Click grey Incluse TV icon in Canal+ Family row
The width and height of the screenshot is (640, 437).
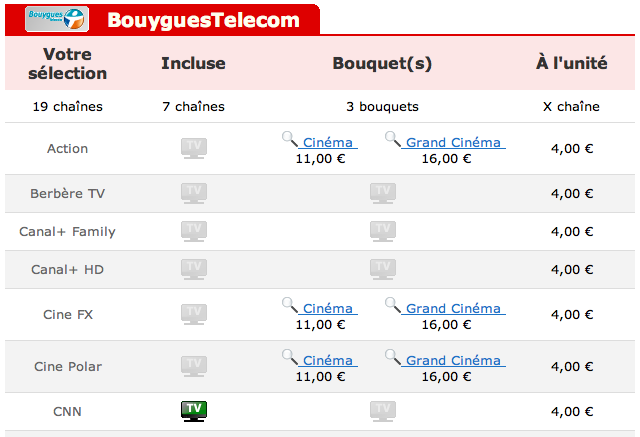pyautogui.click(x=194, y=231)
